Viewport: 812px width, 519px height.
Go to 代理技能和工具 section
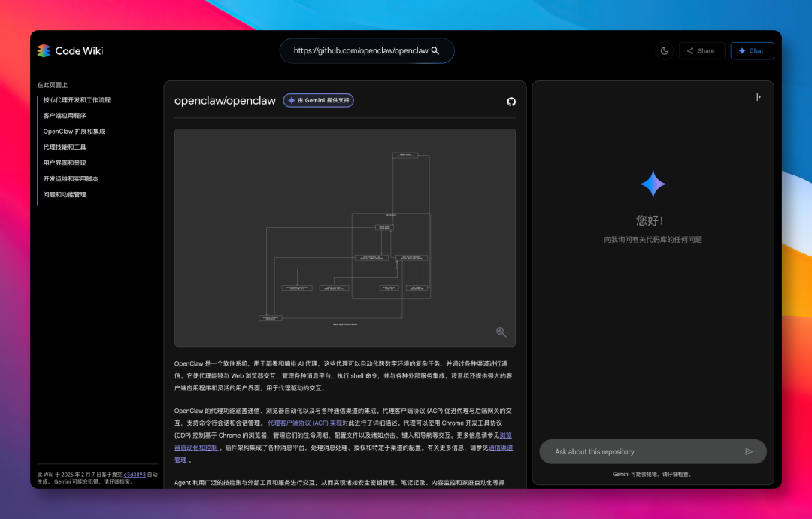(65, 147)
